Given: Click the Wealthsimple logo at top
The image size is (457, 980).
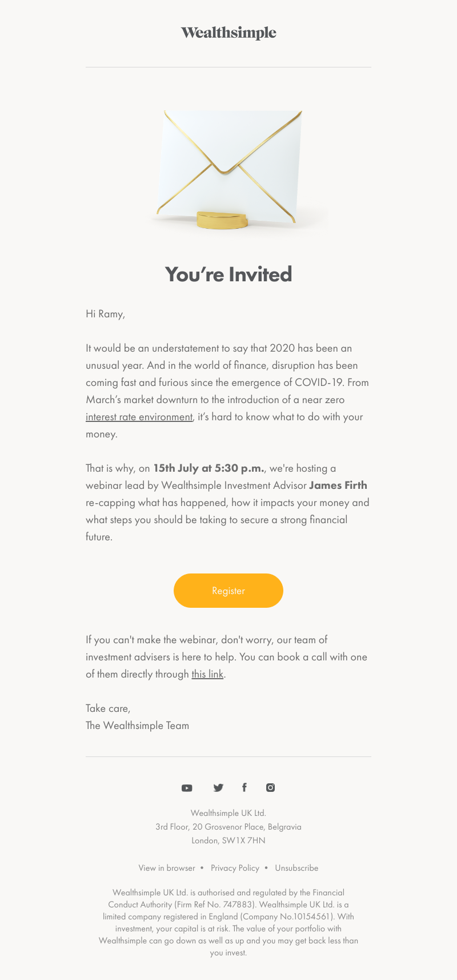Looking at the screenshot, I should [x=228, y=33].
